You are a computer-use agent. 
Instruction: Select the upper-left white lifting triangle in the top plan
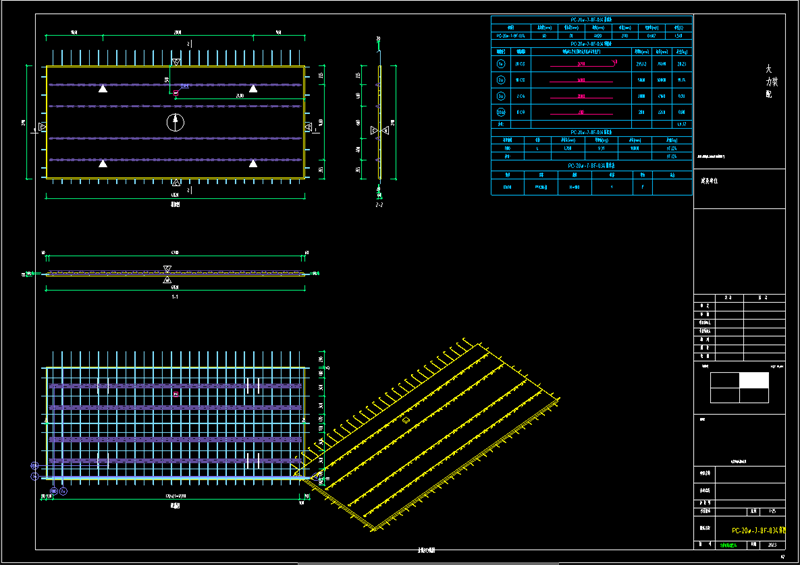click(x=103, y=88)
